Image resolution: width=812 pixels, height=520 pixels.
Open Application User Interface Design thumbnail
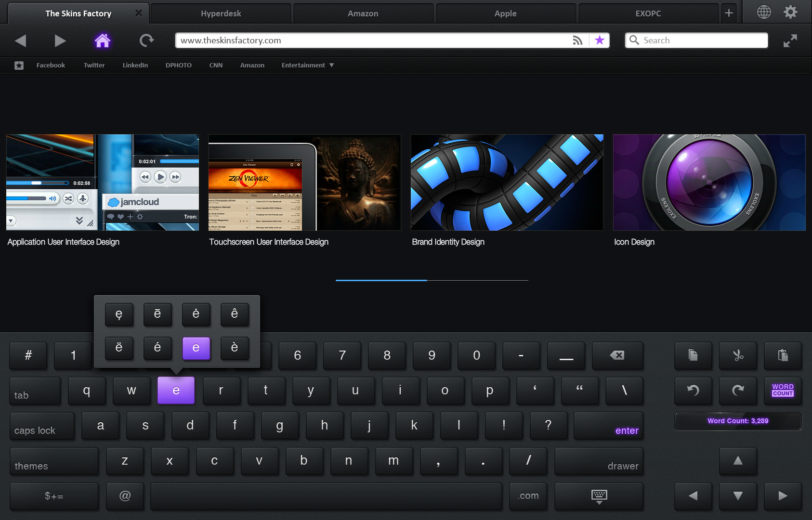point(103,182)
